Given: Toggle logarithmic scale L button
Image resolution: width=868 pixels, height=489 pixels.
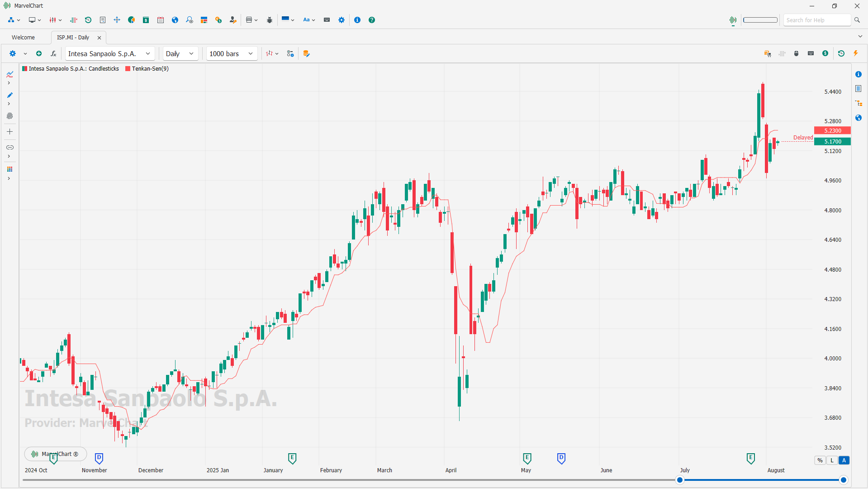Looking at the screenshot, I should click(x=832, y=460).
